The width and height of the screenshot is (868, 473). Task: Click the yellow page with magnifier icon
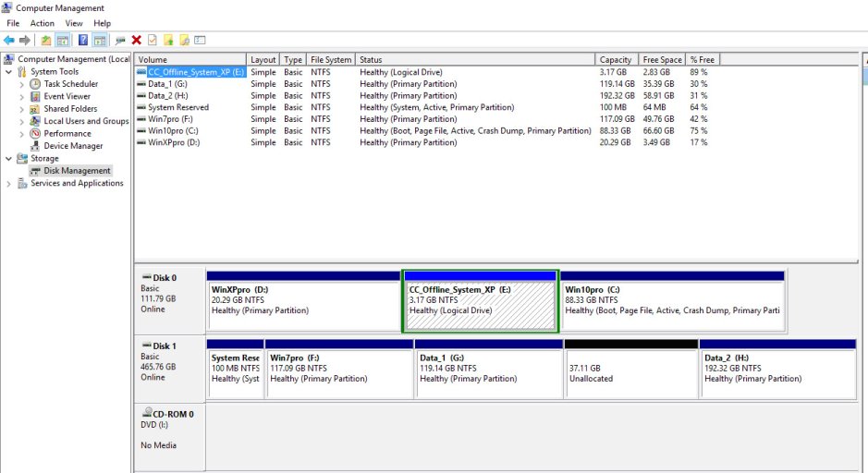pos(184,41)
